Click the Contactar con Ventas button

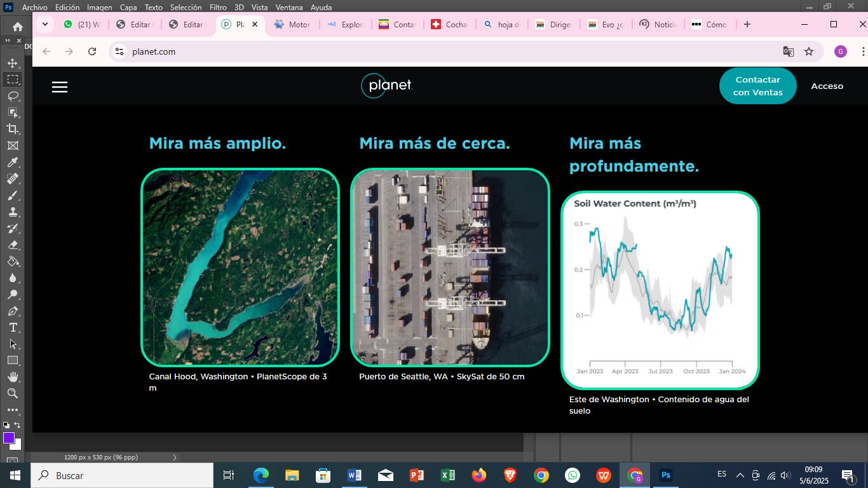[x=757, y=86]
